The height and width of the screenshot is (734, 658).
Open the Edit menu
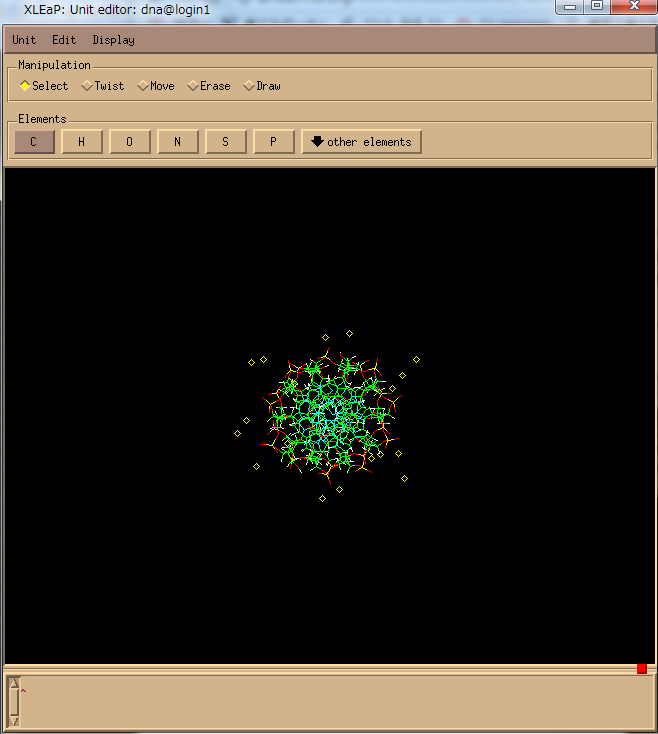coord(64,40)
